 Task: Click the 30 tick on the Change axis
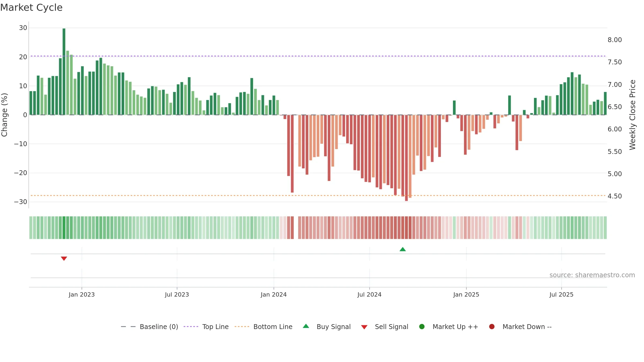[23, 28]
